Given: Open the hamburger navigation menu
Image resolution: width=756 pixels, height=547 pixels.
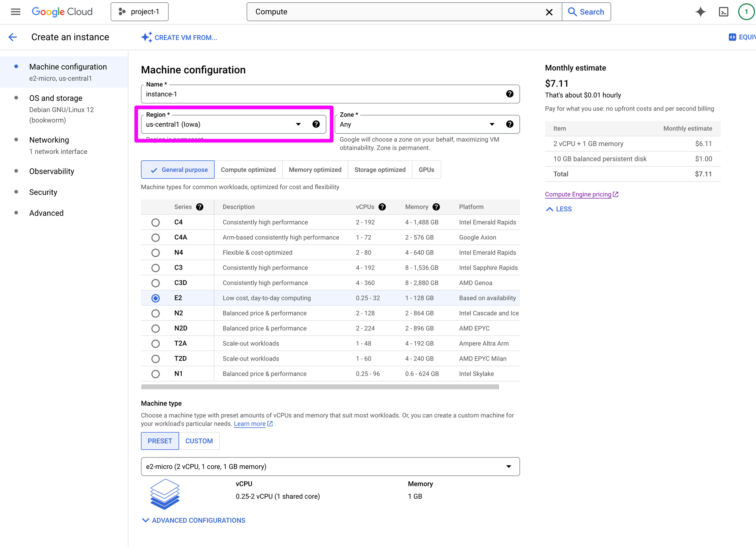Looking at the screenshot, I should [x=15, y=12].
